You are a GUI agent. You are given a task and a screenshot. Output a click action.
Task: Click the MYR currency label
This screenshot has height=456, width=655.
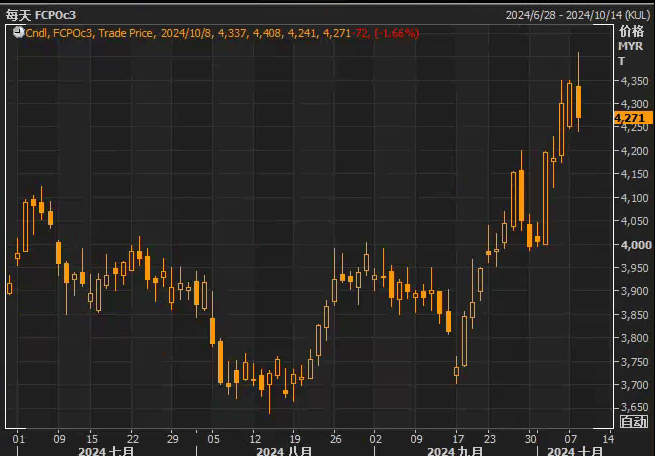[x=630, y=46]
